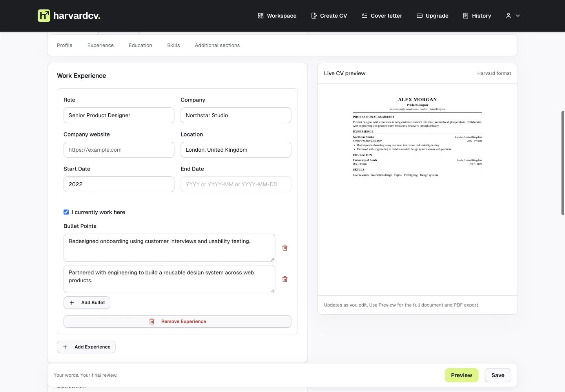Click the Workspace grid icon
This screenshot has width=565, height=392.
tap(261, 16)
